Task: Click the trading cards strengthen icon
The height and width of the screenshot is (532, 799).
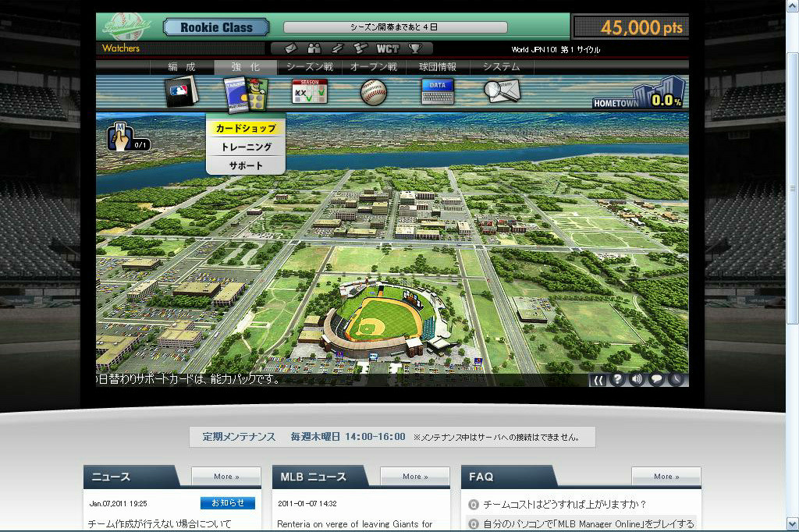Action: (x=245, y=92)
